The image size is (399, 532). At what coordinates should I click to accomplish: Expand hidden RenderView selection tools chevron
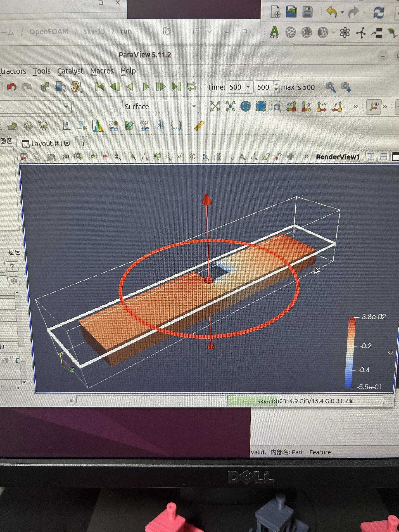(306, 157)
